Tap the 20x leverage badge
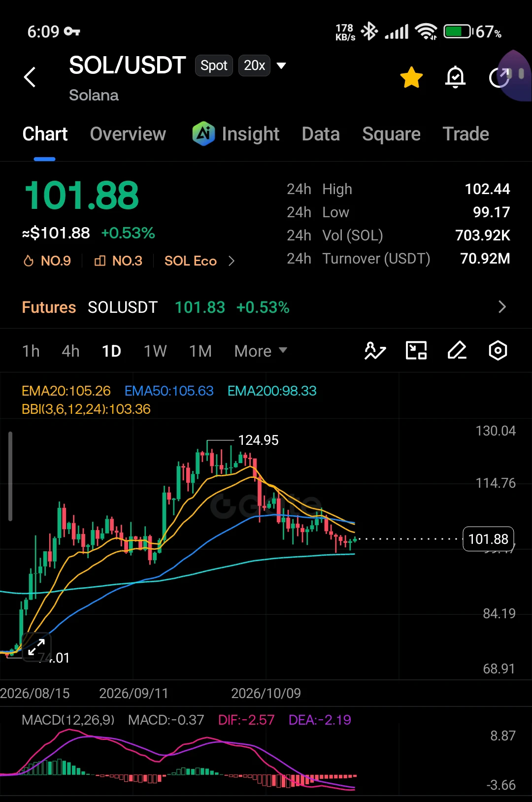This screenshot has width=532, height=802. point(254,66)
